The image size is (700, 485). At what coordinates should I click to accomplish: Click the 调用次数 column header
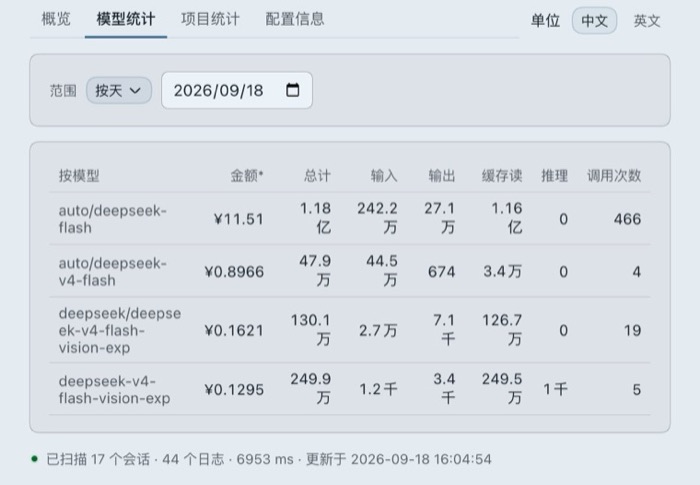[x=614, y=176]
